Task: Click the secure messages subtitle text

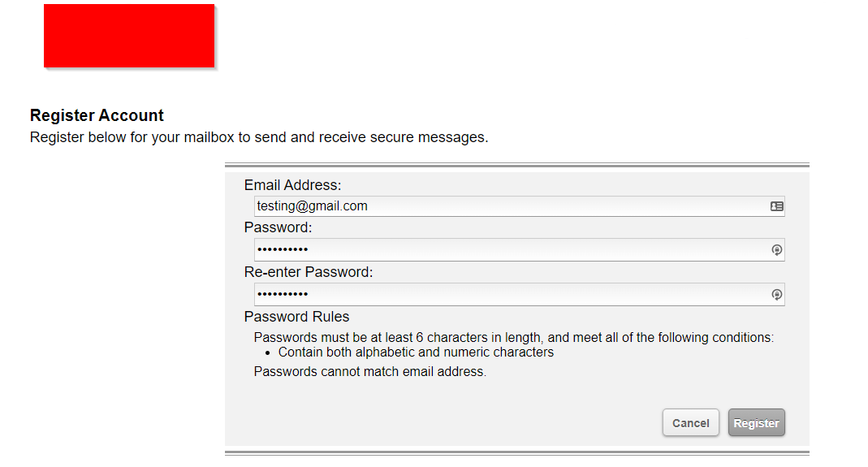Action: [x=259, y=137]
